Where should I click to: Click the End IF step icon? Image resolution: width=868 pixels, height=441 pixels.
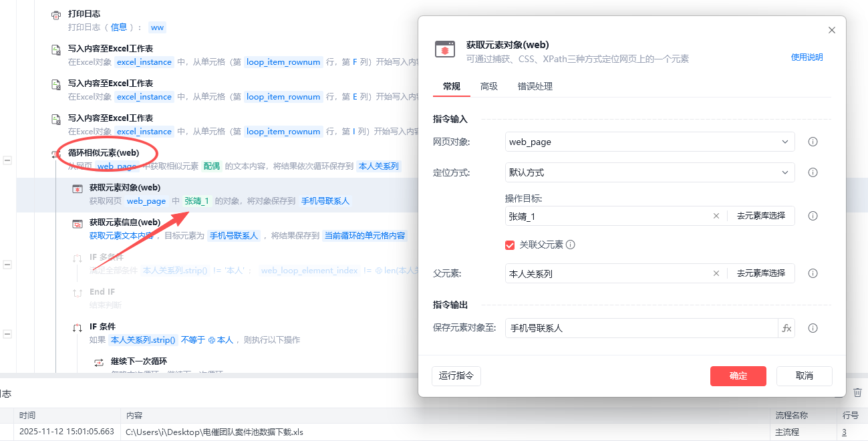[78, 293]
